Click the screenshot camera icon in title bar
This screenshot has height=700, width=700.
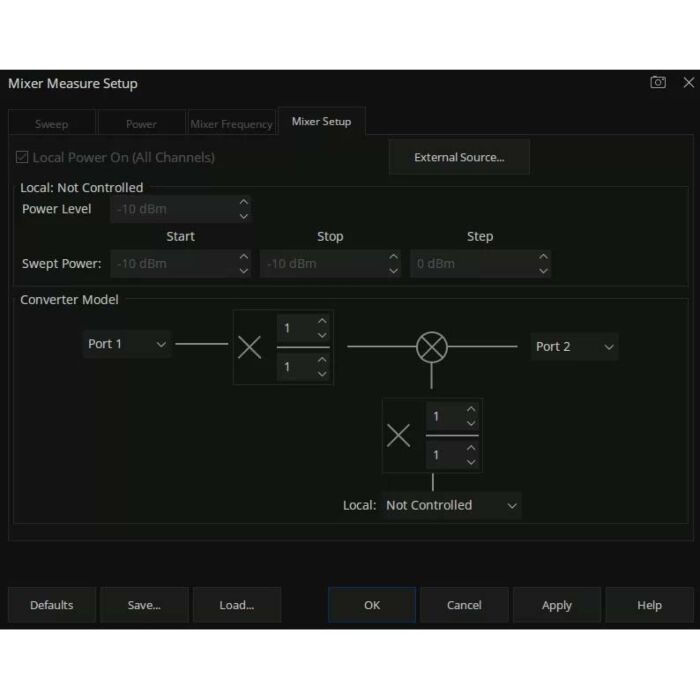(x=658, y=83)
